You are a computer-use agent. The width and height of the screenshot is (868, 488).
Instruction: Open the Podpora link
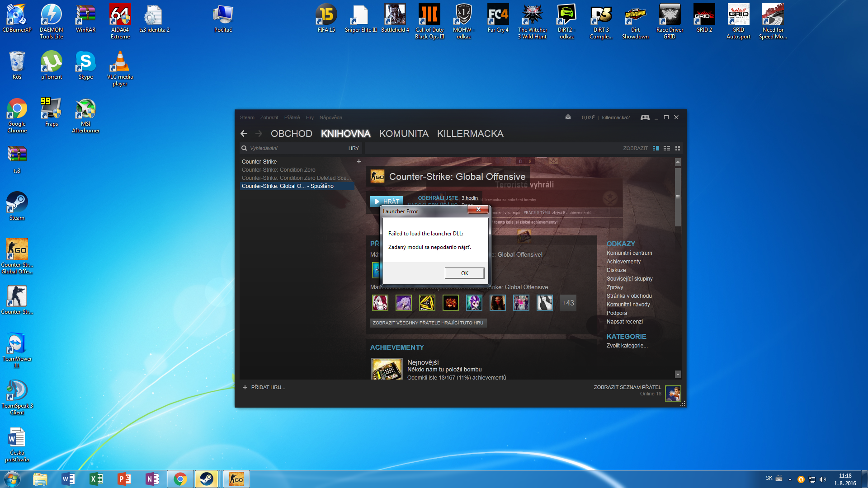tap(617, 313)
